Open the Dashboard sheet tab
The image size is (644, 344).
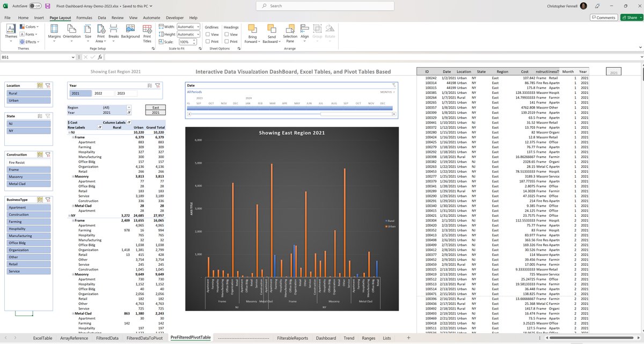pyautogui.click(x=326, y=338)
